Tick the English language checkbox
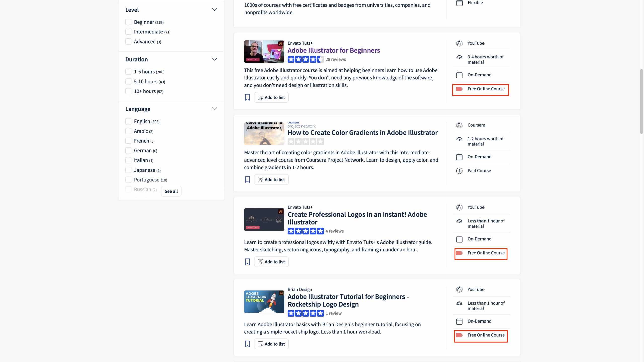The height and width of the screenshot is (362, 644). click(x=128, y=121)
